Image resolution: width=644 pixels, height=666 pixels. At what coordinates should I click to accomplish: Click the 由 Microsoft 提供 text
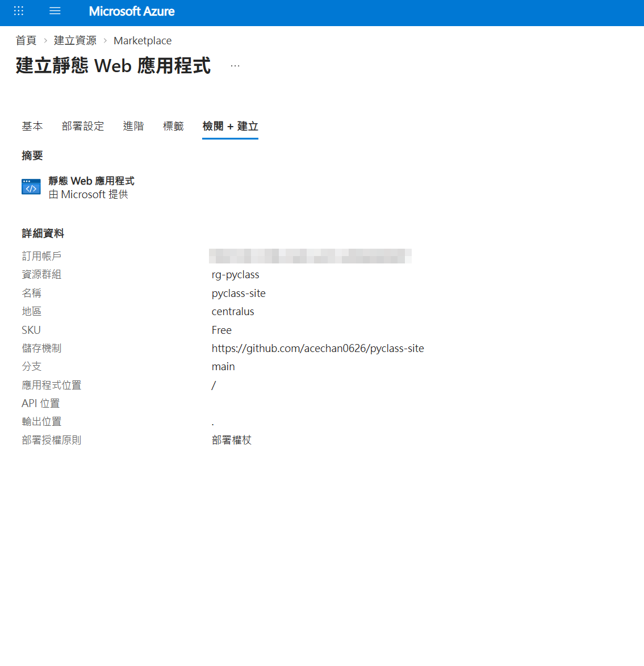pos(89,195)
